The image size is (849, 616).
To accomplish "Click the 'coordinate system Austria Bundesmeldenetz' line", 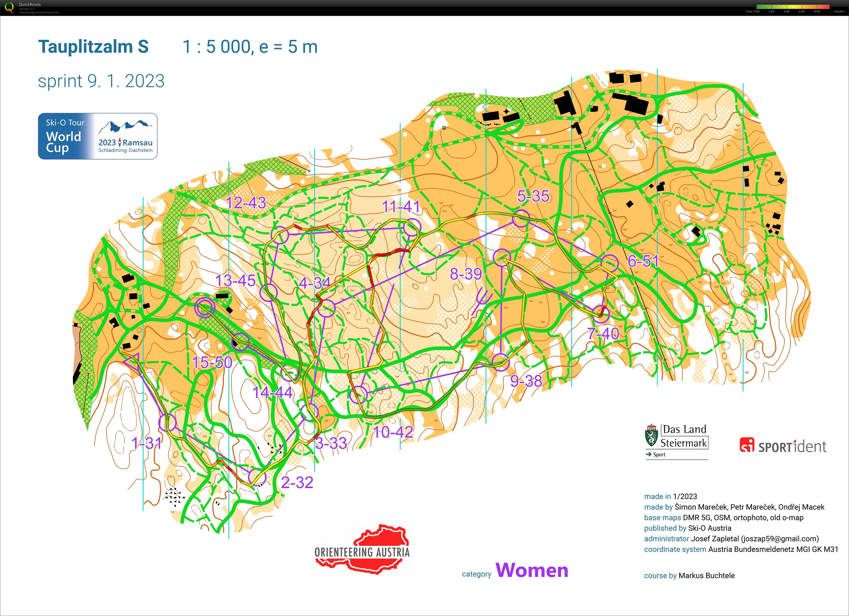I will coord(741,549).
